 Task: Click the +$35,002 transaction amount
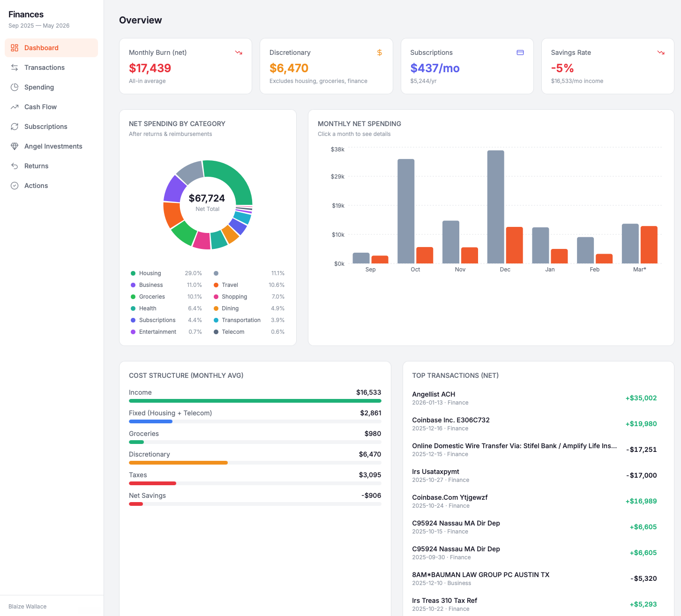(x=641, y=398)
